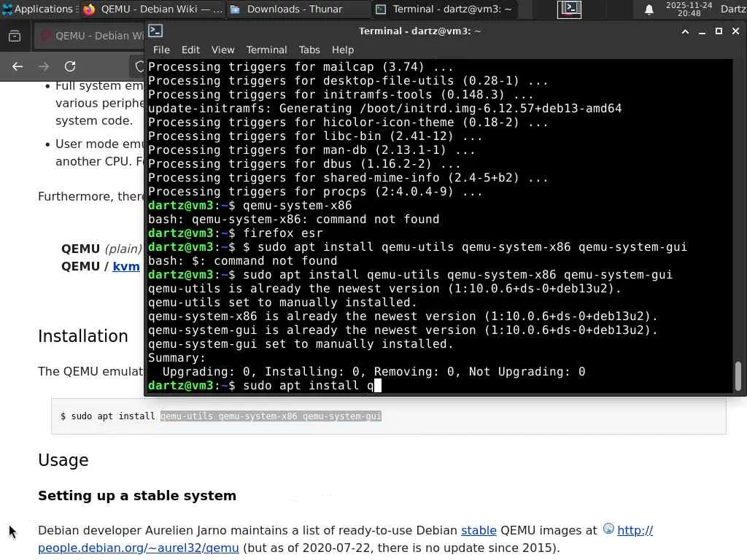Screen dimensions: 747x560
Task: Click the Firefox sidebar toggle icon
Action: tap(15, 36)
